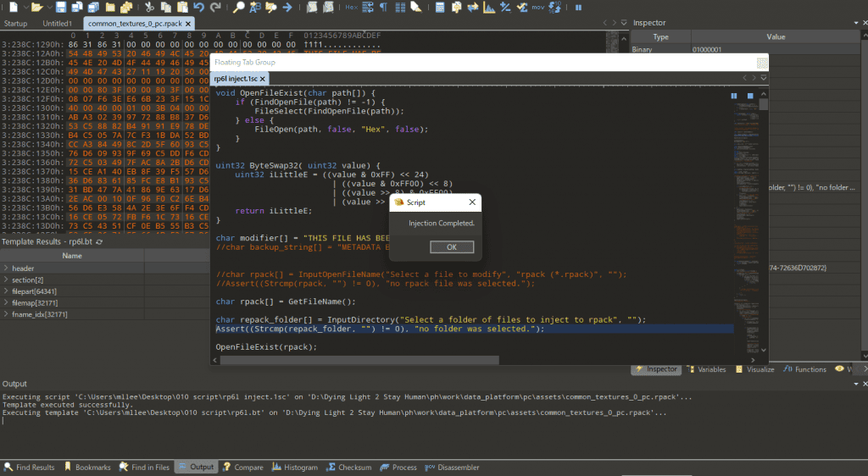Select the Output bottom tab
Screen dimensions: 868x476
click(x=196, y=468)
